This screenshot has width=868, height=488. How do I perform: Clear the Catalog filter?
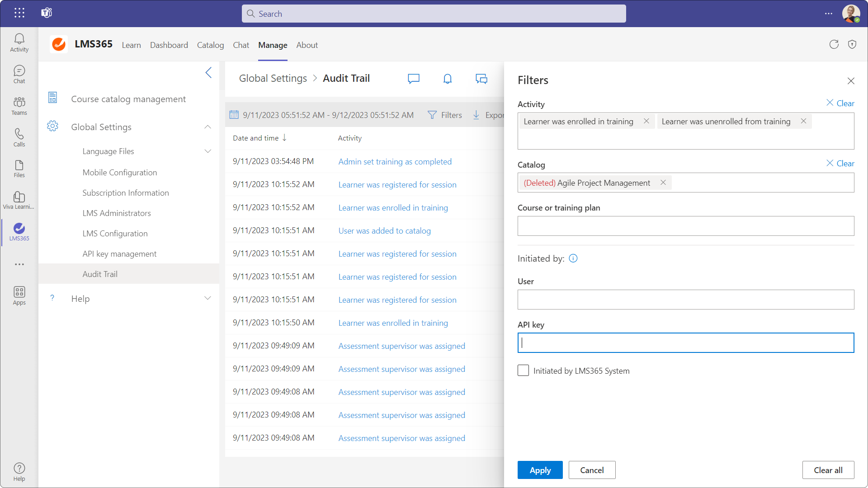[840, 163]
